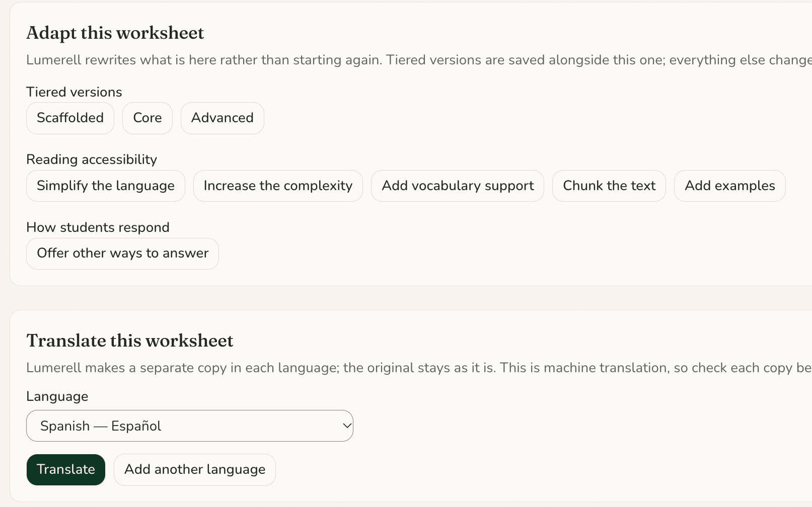Click the Tiered versions label
The height and width of the screenshot is (507, 812).
point(74,92)
